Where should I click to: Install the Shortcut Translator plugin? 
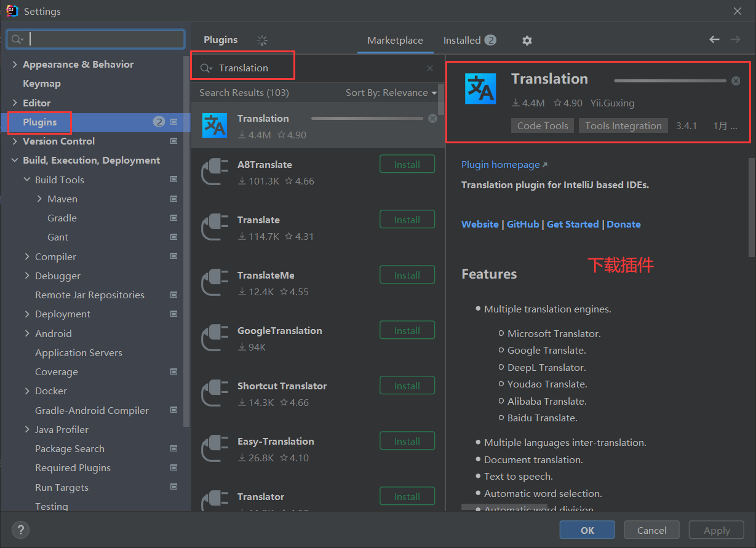407,386
